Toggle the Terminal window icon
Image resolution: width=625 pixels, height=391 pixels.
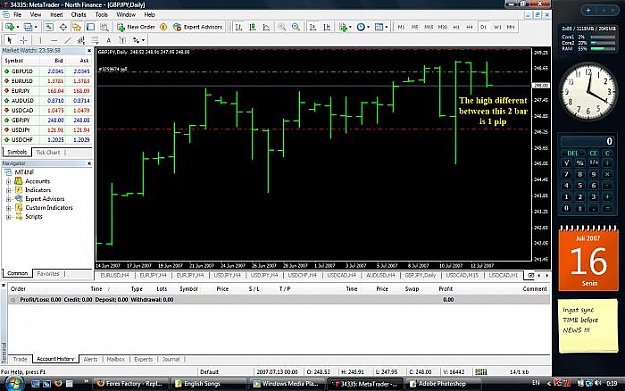coord(90,27)
